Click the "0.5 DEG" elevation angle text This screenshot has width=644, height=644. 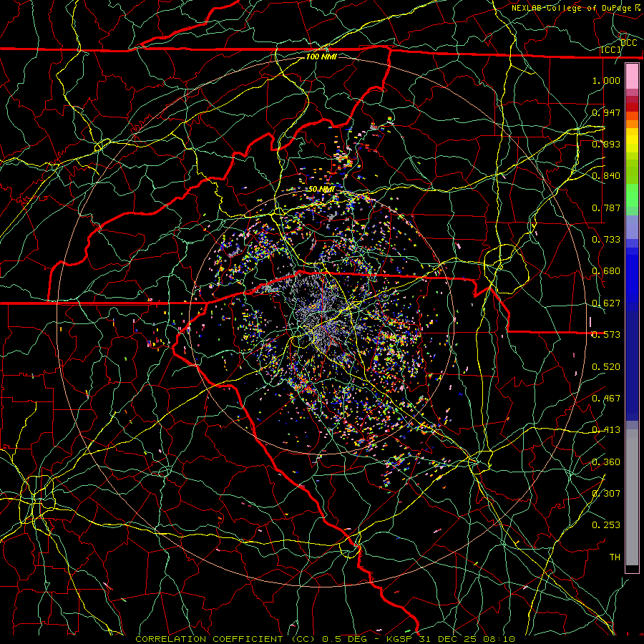point(346,639)
